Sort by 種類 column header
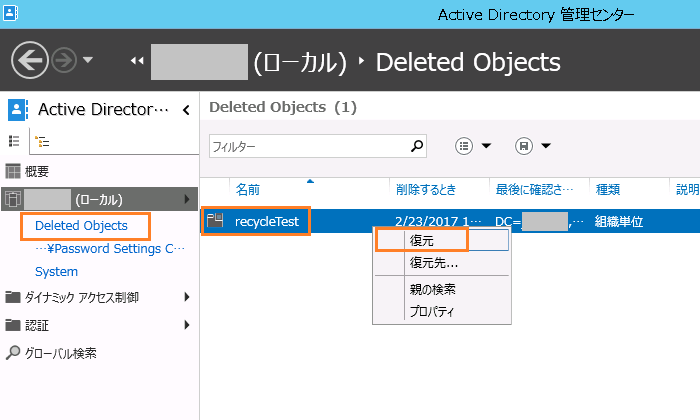The height and width of the screenshot is (420, 700). (x=608, y=190)
